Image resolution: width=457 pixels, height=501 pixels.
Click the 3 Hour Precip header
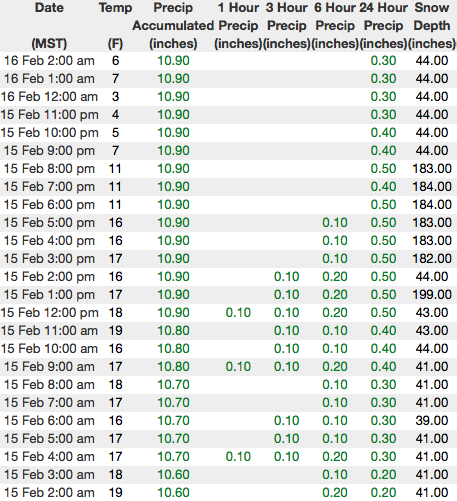287,26
